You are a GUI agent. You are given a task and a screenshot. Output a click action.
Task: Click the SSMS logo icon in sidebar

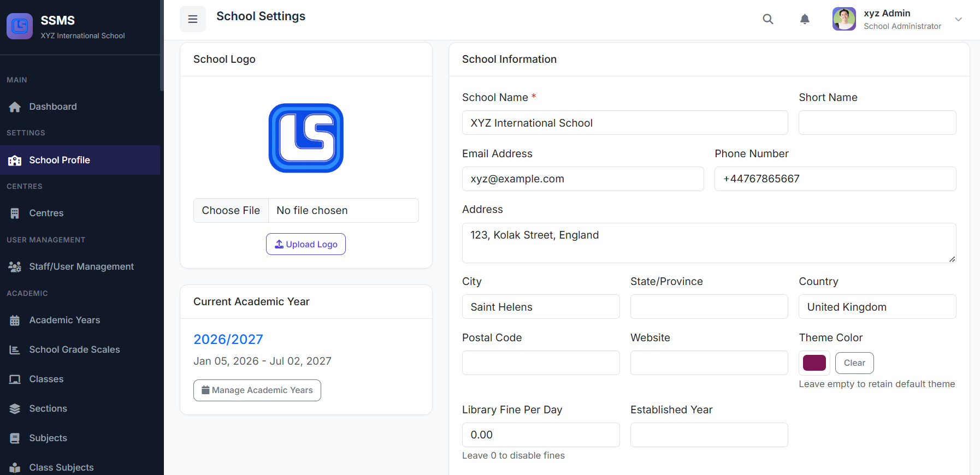pos(20,26)
